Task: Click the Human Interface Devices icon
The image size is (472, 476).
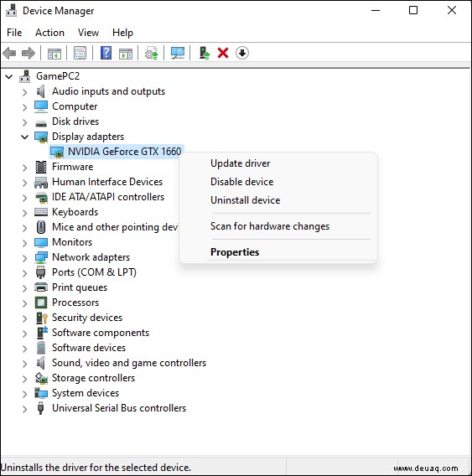Action: (x=41, y=182)
